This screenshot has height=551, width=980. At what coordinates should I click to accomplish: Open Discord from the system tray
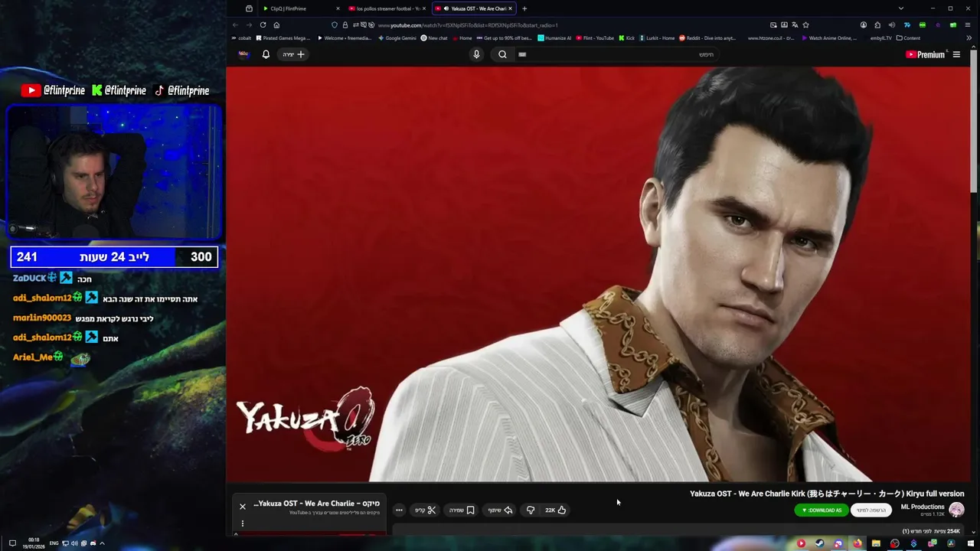click(93, 543)
